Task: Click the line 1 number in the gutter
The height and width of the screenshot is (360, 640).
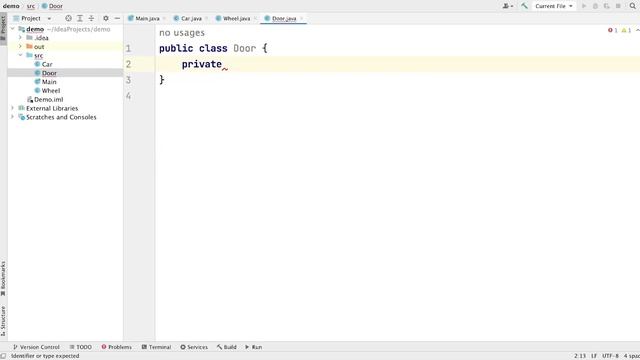Action: 128,48
